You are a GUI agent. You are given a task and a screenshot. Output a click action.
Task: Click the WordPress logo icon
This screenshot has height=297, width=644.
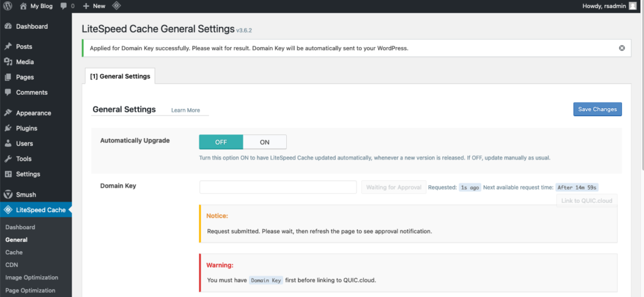[8, 6]
